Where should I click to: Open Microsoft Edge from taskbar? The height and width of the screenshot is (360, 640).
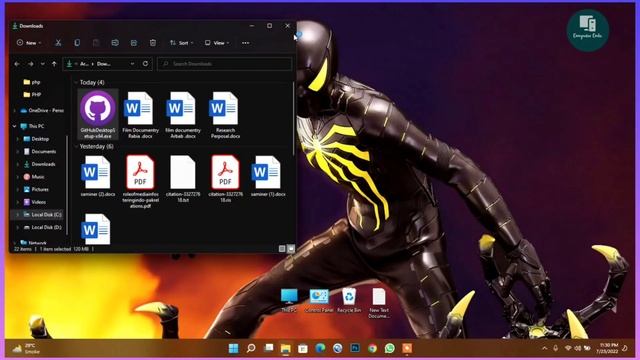[320, 348]
